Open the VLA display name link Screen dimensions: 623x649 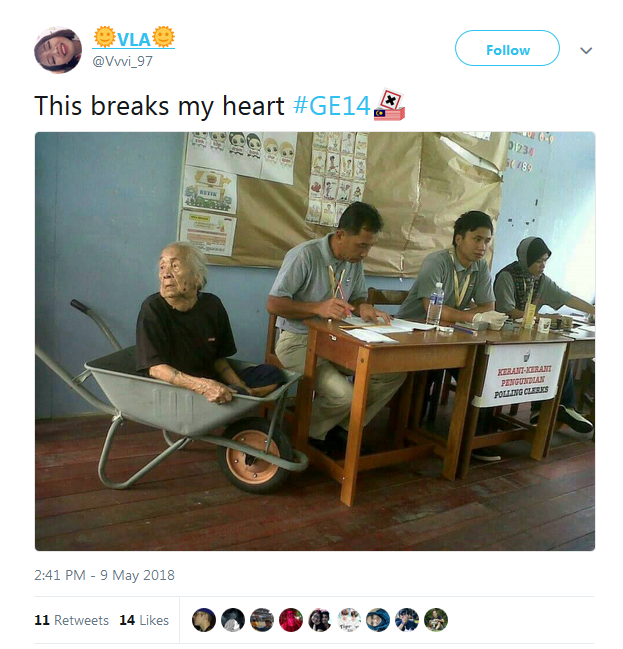click(x=134, y=38)
